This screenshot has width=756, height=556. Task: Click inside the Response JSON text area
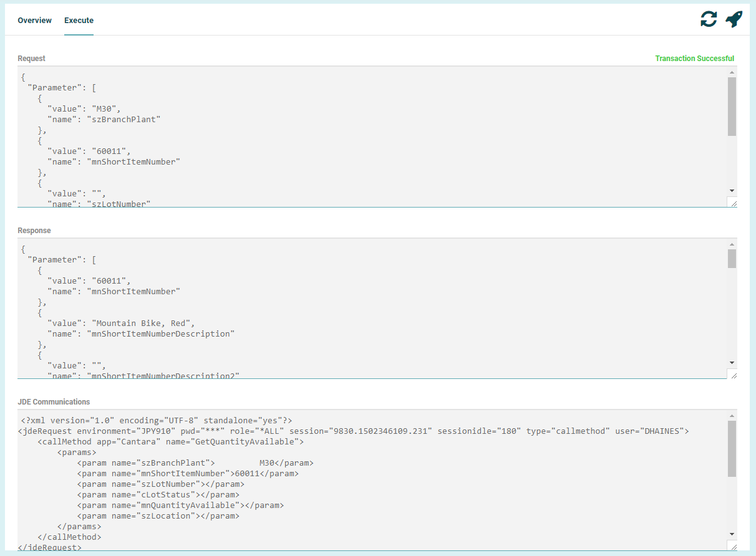click(374, 309)
